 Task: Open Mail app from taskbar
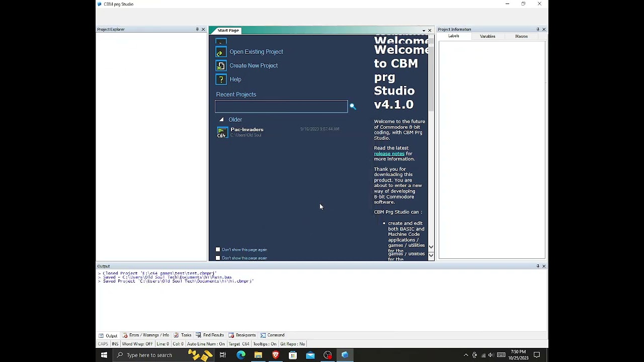coord(310,355)
